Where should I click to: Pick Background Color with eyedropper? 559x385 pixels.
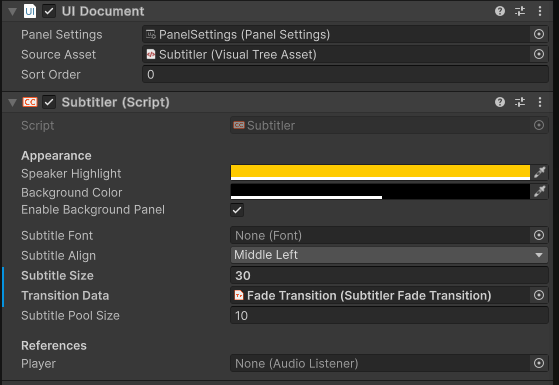click(x=539, y=191)
